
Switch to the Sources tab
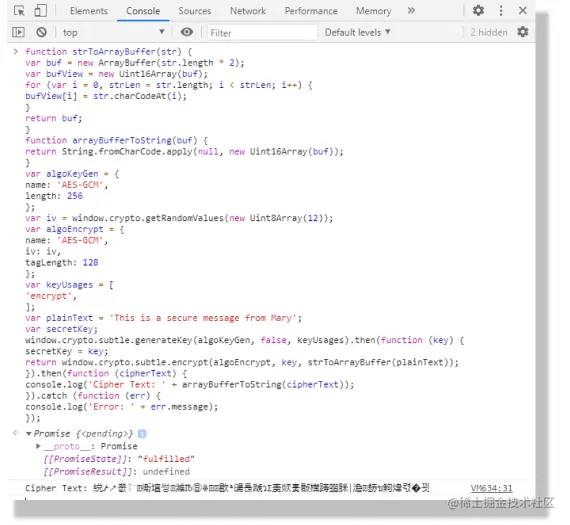coord(194,11)
